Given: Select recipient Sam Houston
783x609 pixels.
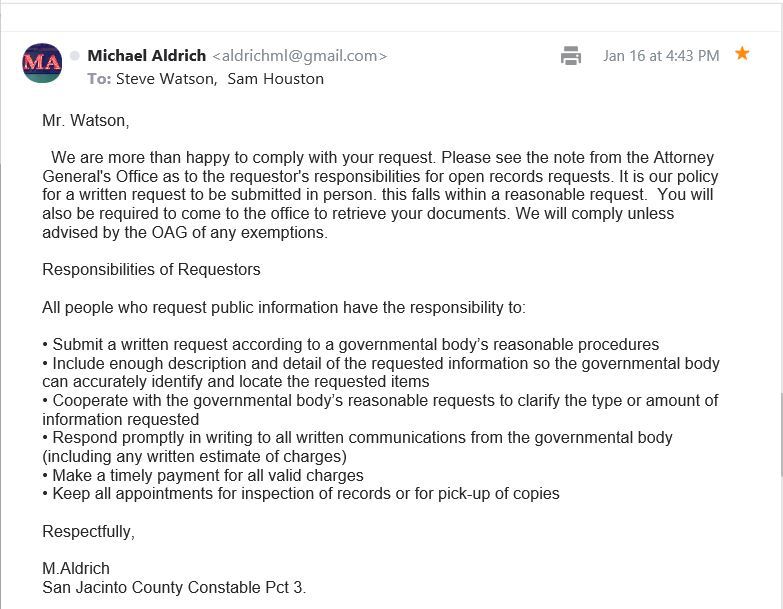Looking at the screenshot, I should pyautogui.click(x=275, y=78).
